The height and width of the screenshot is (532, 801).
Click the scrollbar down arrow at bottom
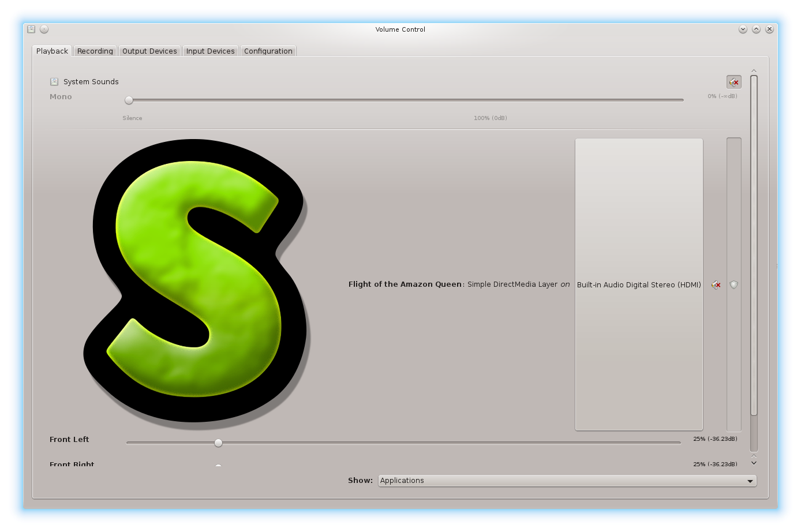pyautogui.click(x=754, y=463)
